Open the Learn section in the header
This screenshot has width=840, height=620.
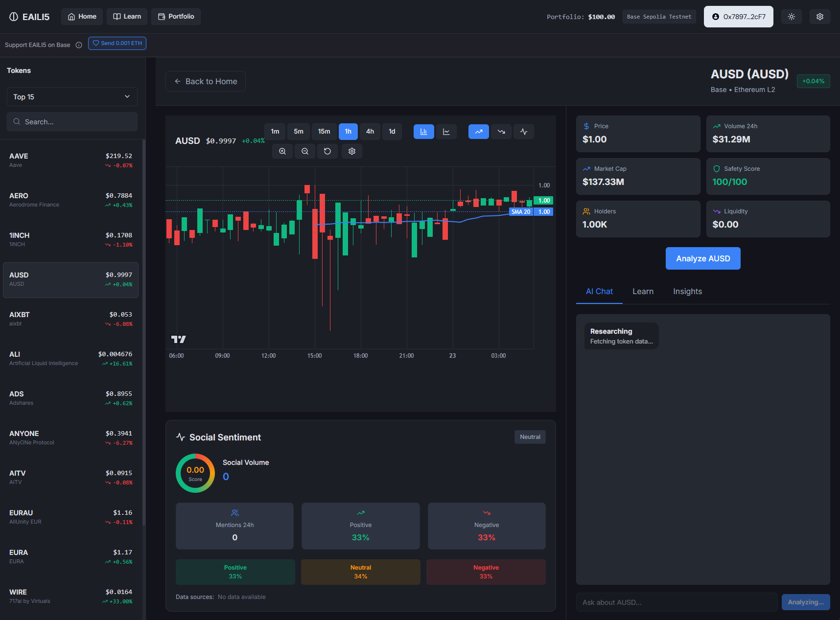[x=126, y=16]
